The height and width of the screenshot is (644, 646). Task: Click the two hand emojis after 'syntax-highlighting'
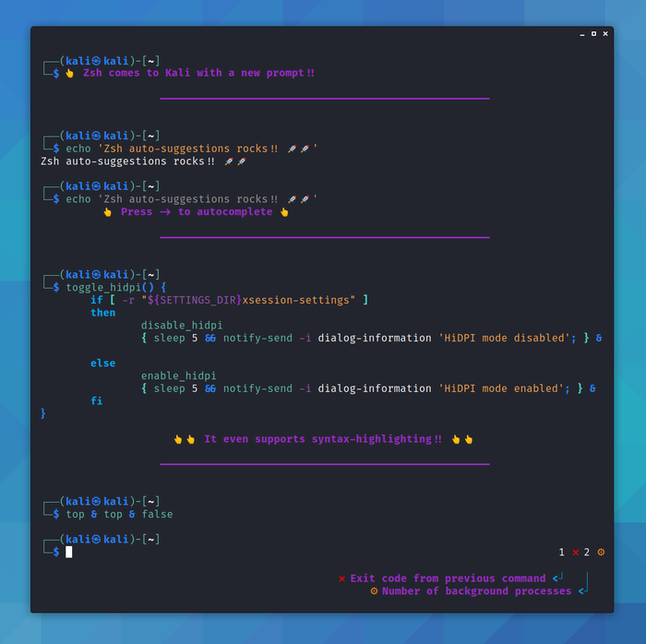462,439
